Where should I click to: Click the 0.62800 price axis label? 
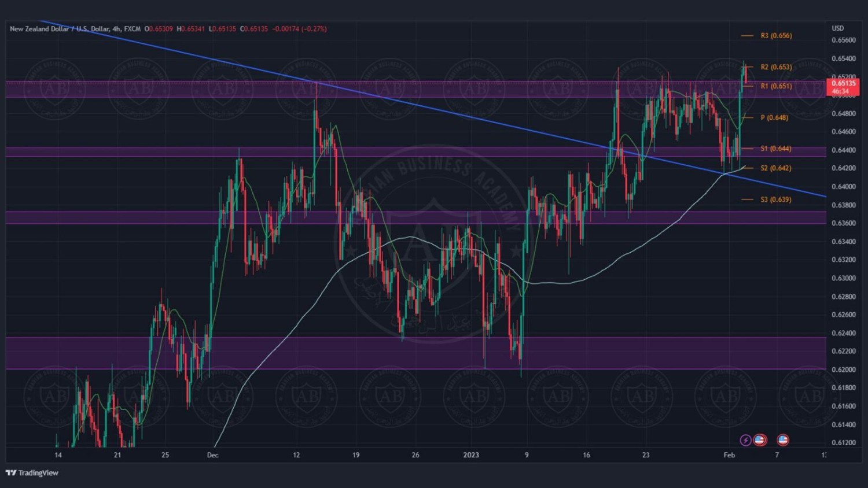coord(843,297)
